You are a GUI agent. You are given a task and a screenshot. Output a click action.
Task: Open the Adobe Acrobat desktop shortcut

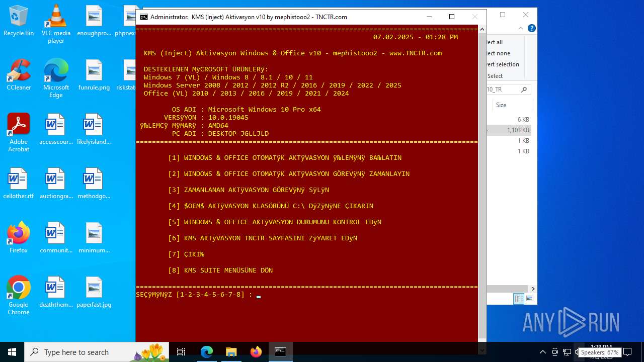[x=19, y=133]
